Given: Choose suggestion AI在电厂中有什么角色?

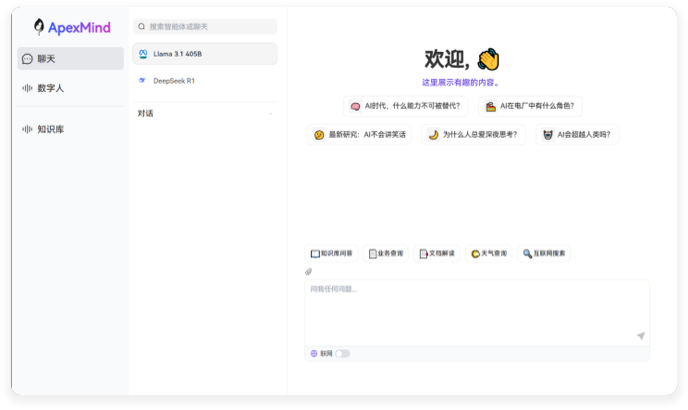Looking at the screenshot, I should tap(530, 106).
